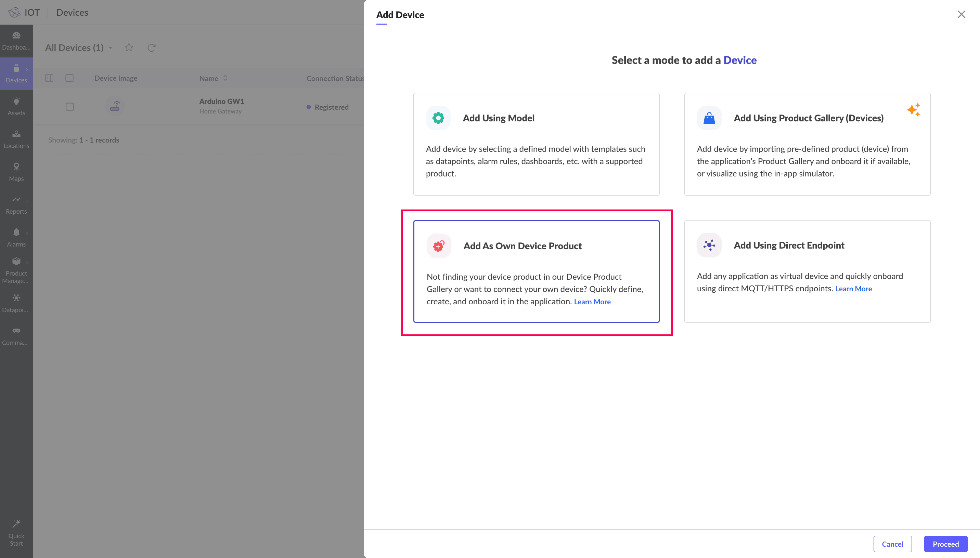Click the Direct Endpoint network icon
Screen dimensions: 980x558
click(709, 245)
